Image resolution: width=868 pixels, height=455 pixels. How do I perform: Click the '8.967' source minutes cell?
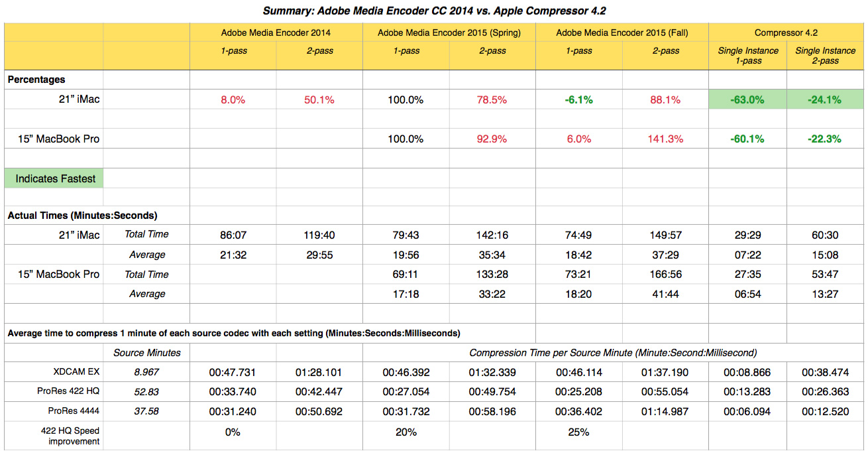[x=146, y=373]
